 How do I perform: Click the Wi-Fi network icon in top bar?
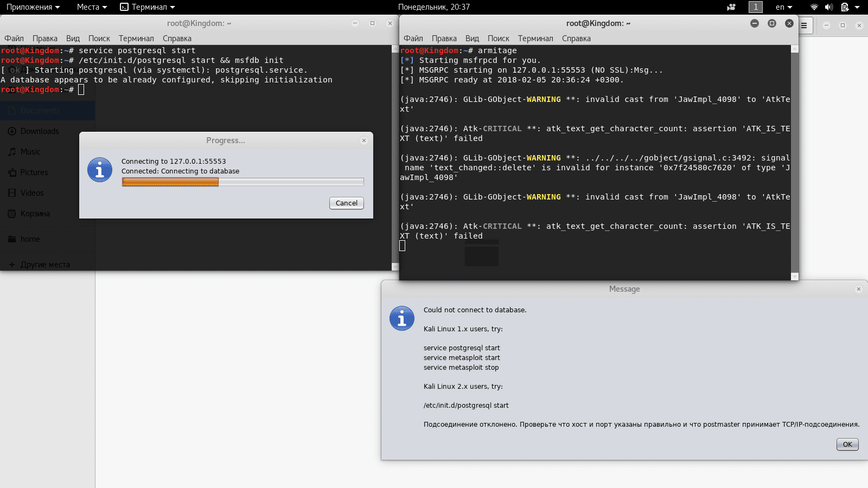(814, 7)
